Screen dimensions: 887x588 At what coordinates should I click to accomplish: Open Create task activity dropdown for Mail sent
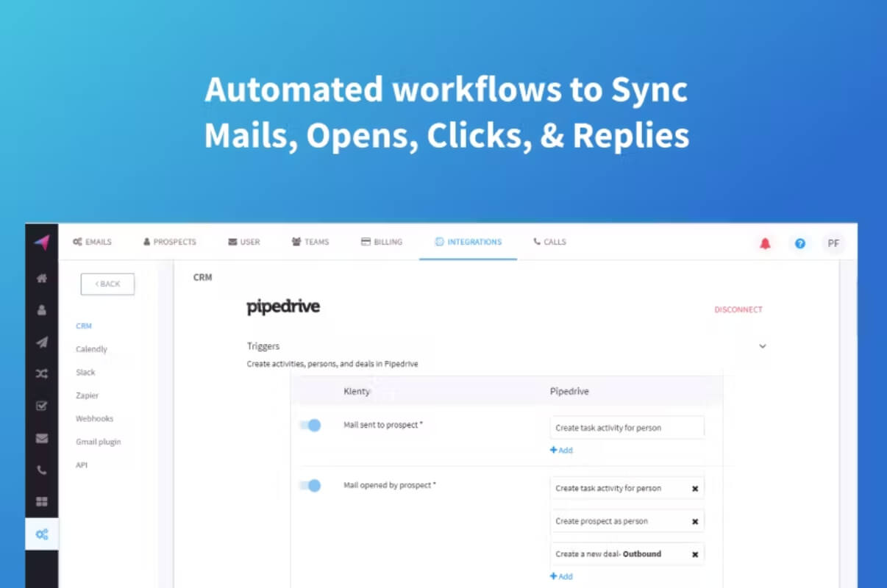(x=627, y=428)
